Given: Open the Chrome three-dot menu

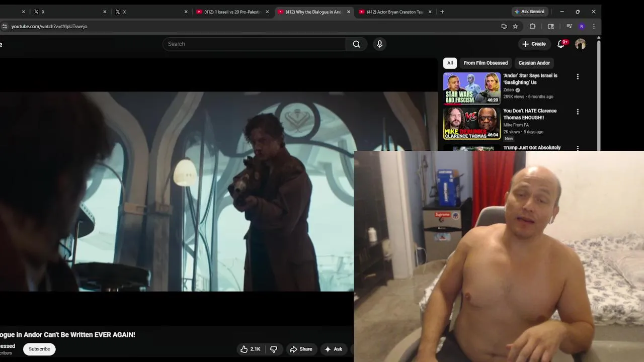Looking at the screenshot, I should click(x=594, y=27).
